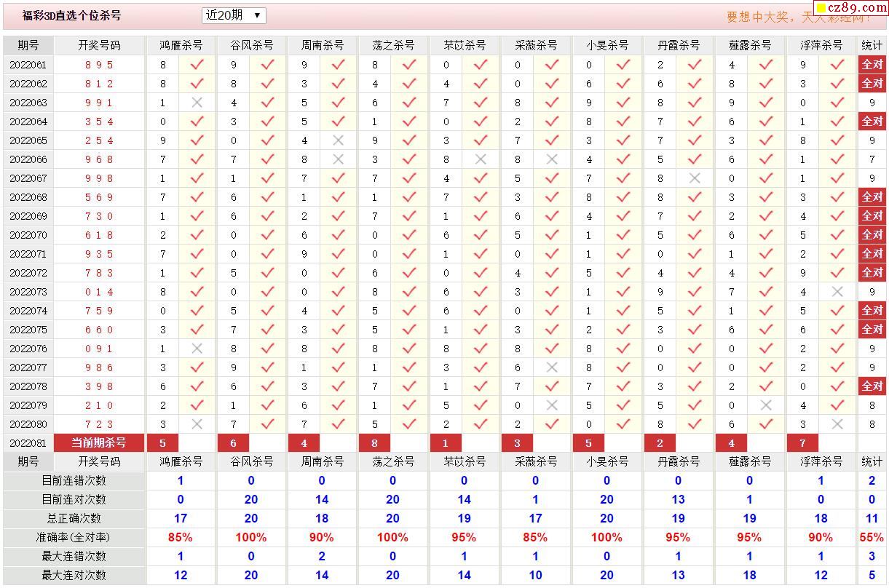
Task: Click the 谷风 current kill number 6
Action: click(233, 442)
